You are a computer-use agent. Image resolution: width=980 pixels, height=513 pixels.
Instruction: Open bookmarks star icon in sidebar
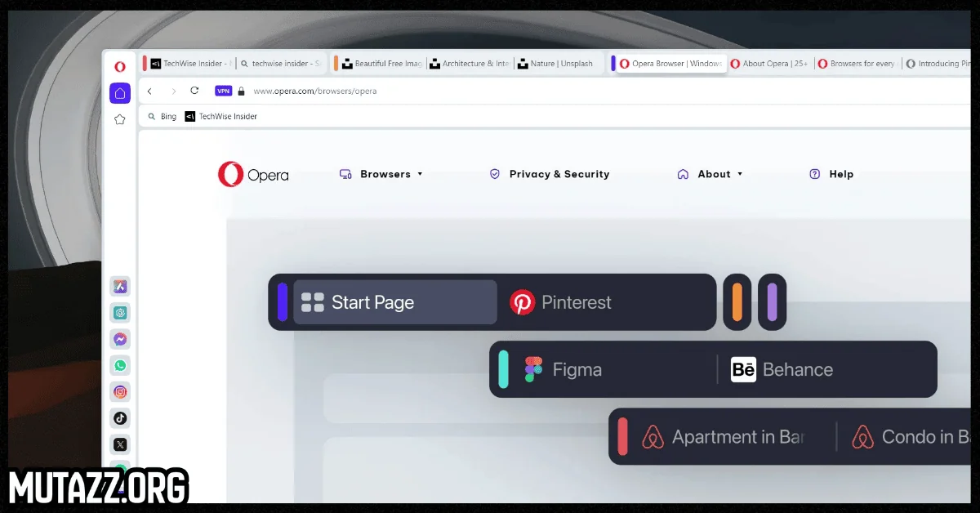point(120,119)
